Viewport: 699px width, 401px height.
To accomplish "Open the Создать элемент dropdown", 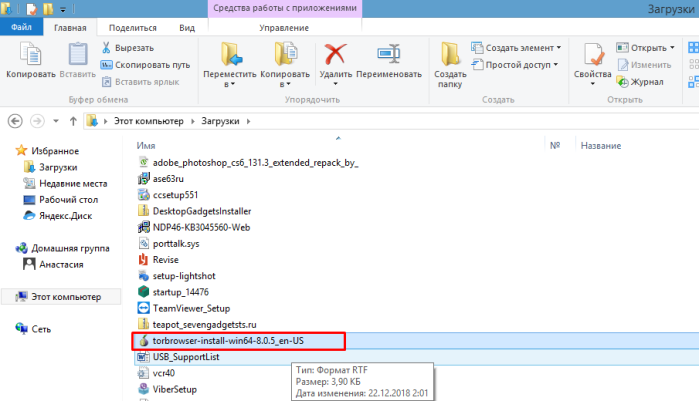I will (516, 48).
